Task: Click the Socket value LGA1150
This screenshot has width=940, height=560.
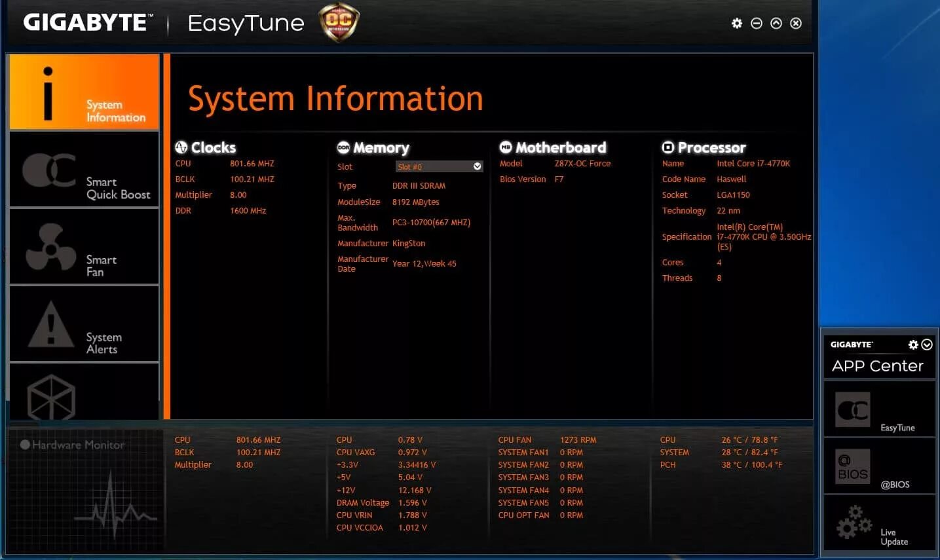Action: point(733,195)
